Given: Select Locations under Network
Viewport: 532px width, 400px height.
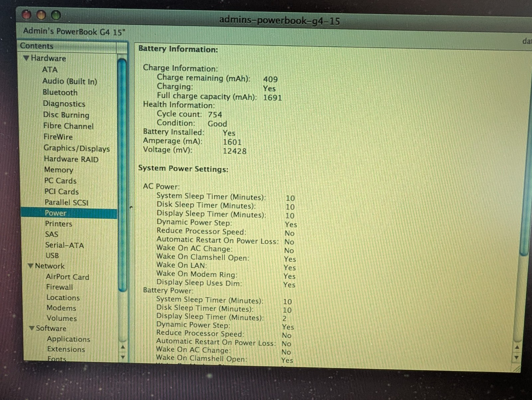Looking at the screenshot, I should [63, 298].
